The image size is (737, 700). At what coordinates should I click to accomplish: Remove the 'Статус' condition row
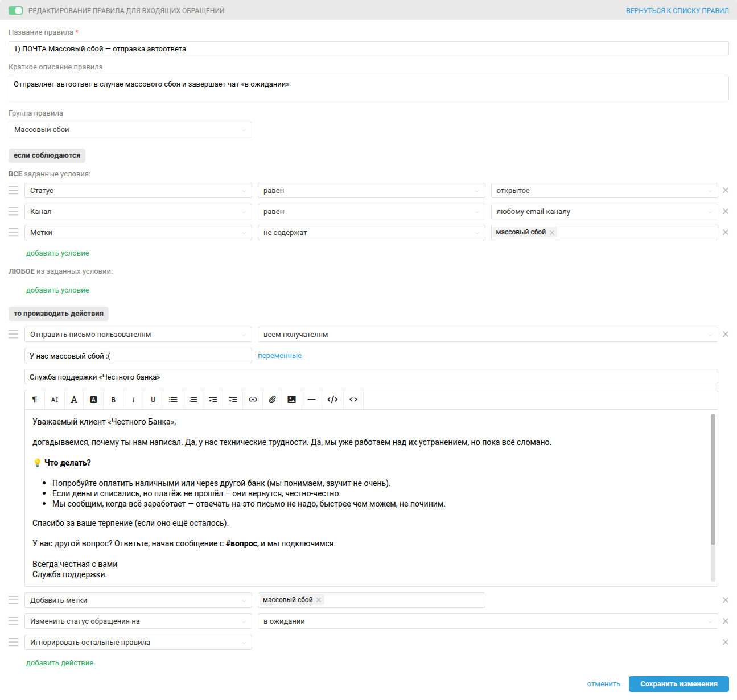(x=726, y=190)
